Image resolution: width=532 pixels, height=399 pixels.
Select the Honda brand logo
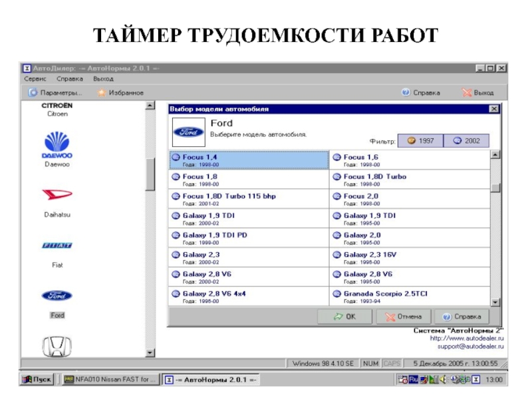(57, 346)
